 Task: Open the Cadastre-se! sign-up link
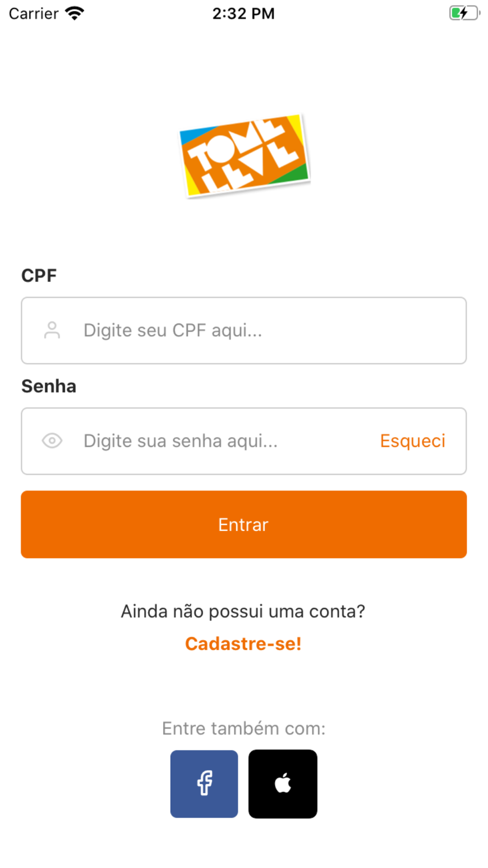click(243, 643)
